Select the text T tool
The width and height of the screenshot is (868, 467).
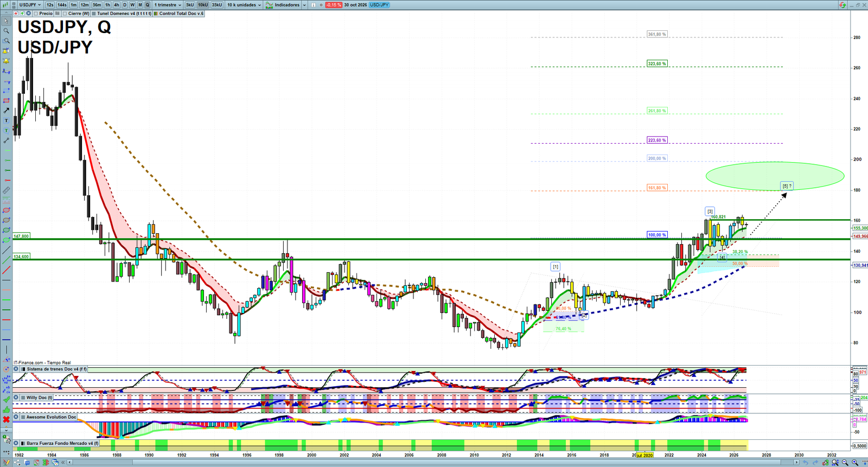[7, 120]
